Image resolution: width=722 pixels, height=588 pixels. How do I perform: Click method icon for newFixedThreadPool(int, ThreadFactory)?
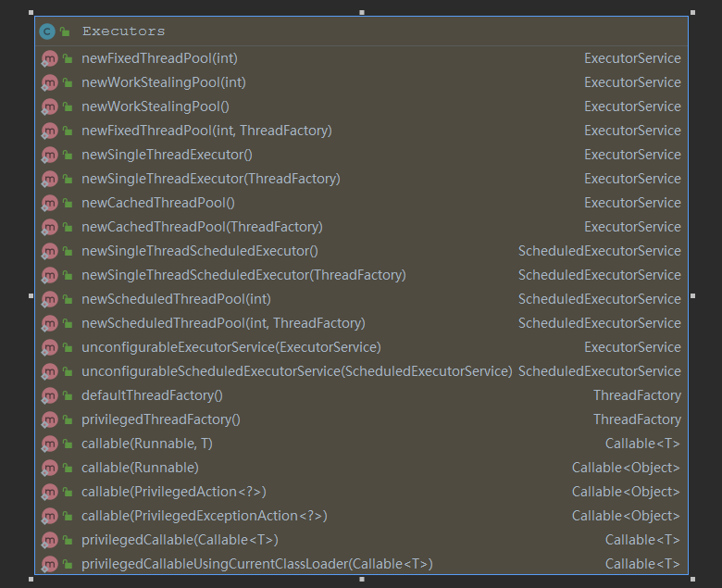(x=49, y=131)
